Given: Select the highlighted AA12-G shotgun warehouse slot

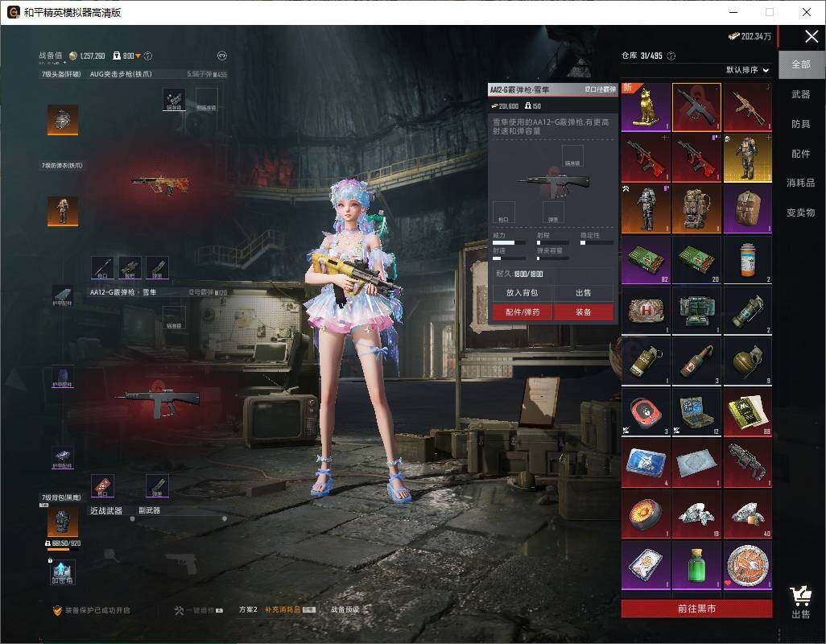Looking at the screenshot, I should [x=696, y=107].
